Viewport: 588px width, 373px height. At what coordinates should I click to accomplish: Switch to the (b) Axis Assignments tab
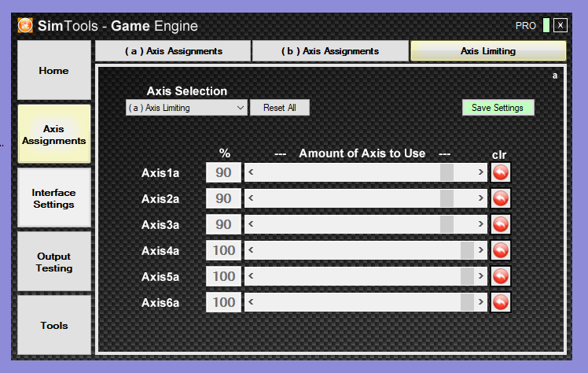(330, 51)
